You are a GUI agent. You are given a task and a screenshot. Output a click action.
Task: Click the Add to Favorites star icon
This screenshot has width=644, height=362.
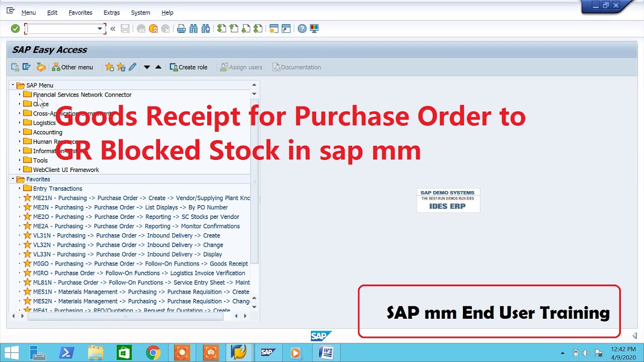(109, 67)
